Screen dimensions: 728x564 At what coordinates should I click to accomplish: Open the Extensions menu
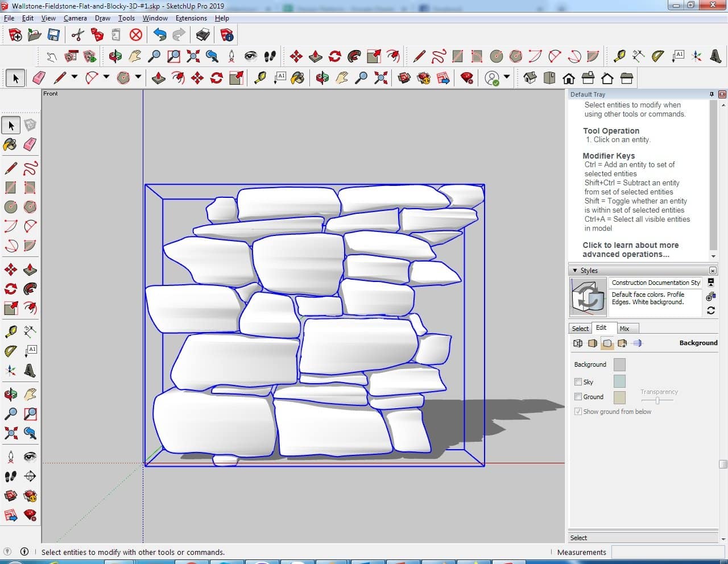point(191,18)
